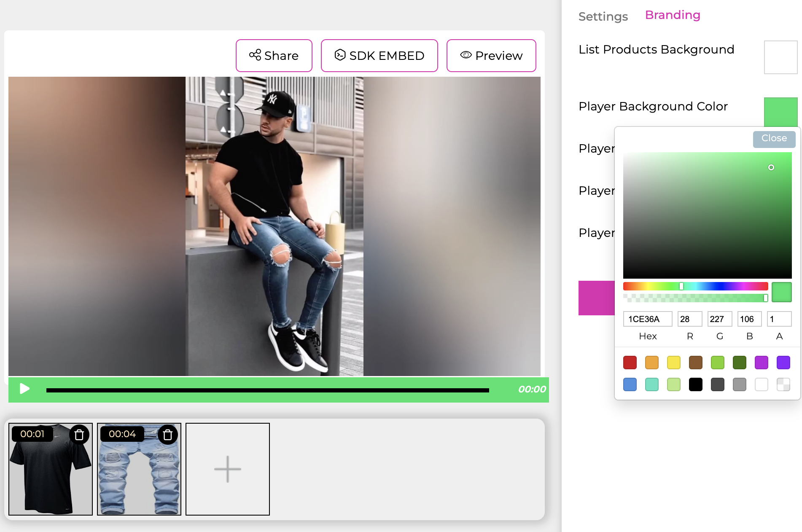Delete the black t-shirt product clip
This screenshot has height=532, width=802.
click(x=79, y=435)
